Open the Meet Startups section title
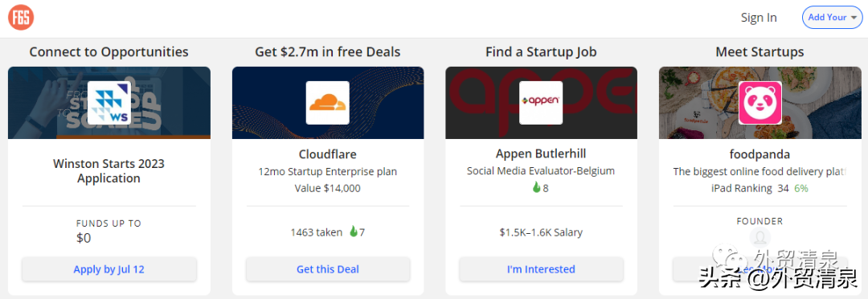Image resolution: width=868 pixels, height=299 pixels. (x=760, y=52)
